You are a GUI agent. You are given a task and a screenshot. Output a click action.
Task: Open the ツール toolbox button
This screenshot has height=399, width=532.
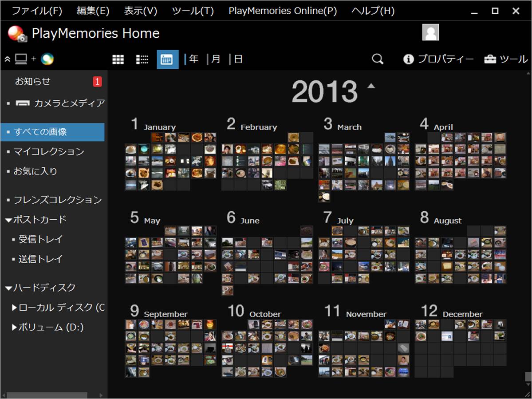tap(506, 59)
